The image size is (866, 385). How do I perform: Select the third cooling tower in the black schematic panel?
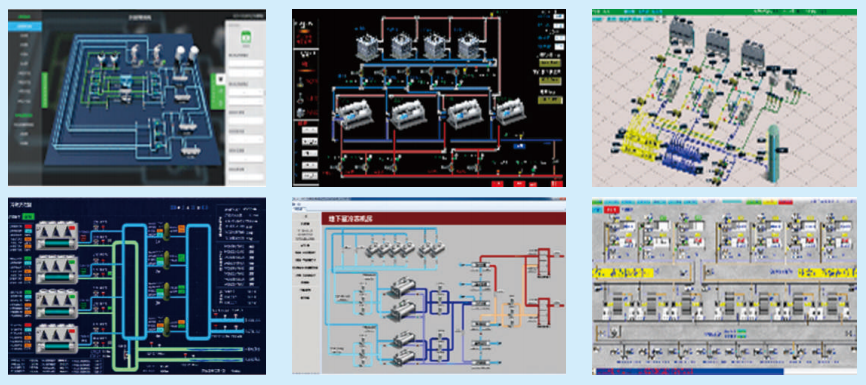click(x=435, y=46)
